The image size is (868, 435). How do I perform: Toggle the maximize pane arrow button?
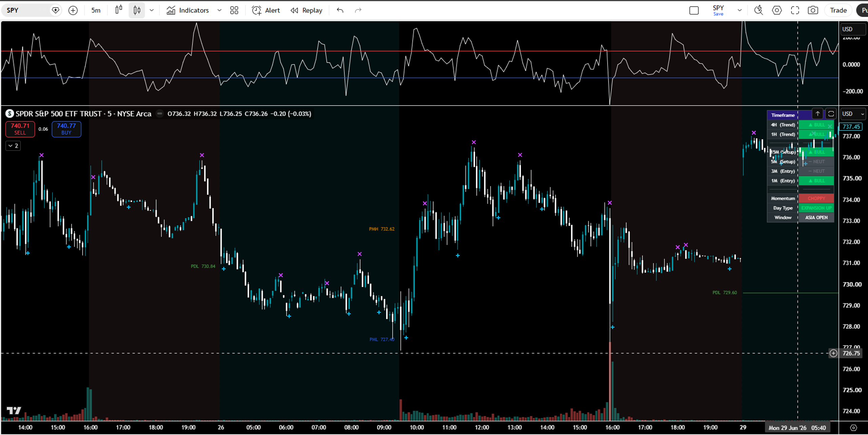pyautogui.click(x=817, y=114)
